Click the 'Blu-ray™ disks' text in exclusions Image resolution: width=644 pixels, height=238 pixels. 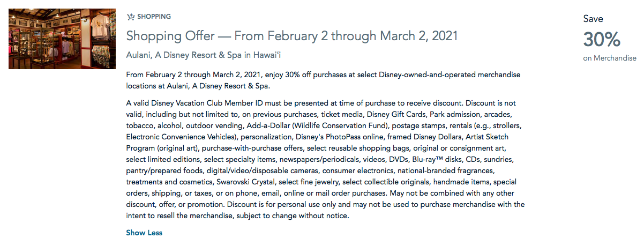pyautogui.click(x=436, y=159)
